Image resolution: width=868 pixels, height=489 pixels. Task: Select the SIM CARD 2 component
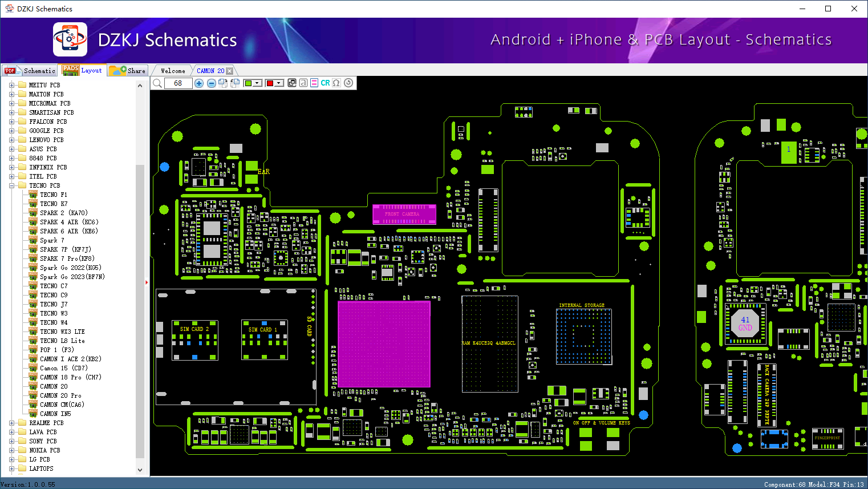195,340
